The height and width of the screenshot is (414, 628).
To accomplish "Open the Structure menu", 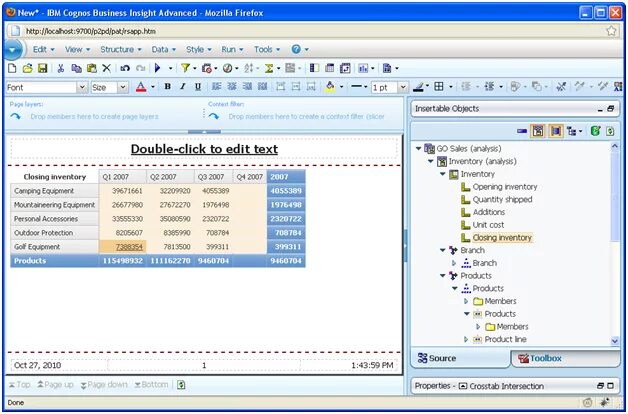I will tap(121, 49).
